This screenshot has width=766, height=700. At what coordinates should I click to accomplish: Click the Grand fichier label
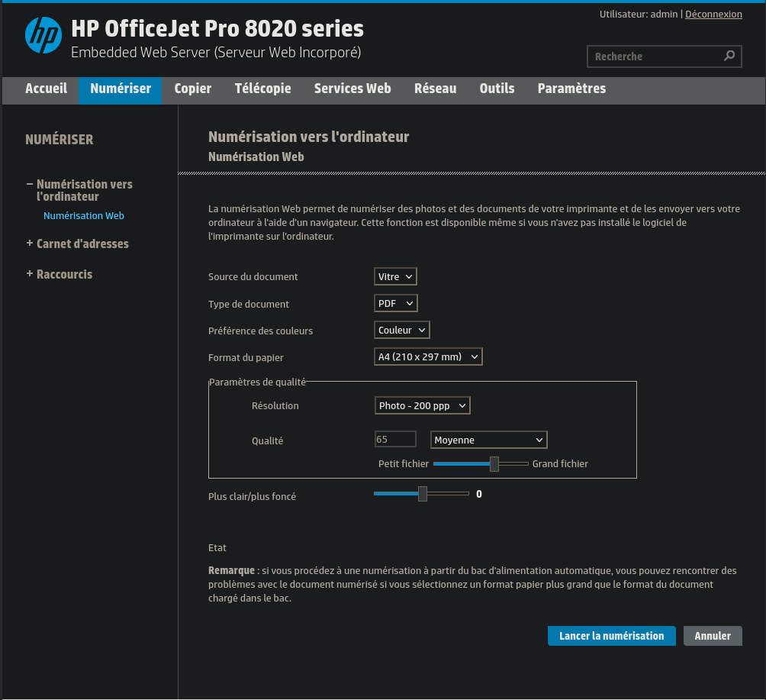pyautogui.click(x=560, y=464)
